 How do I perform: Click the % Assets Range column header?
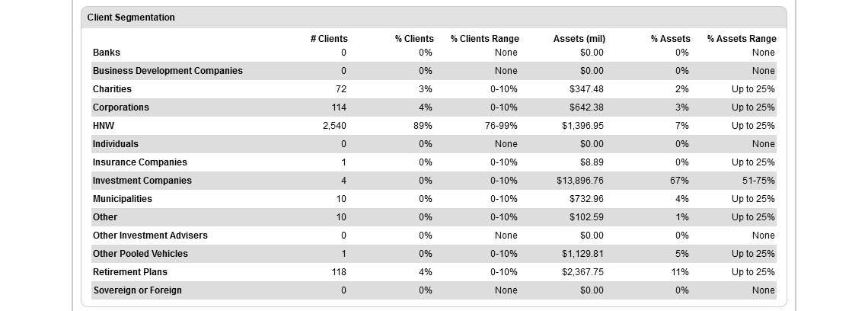coord(741,39)
